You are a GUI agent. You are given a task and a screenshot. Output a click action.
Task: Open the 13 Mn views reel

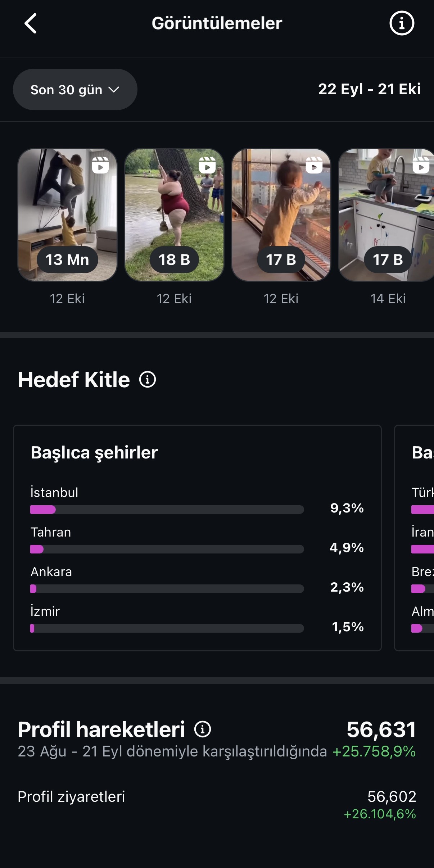click(x=67, y=215)
